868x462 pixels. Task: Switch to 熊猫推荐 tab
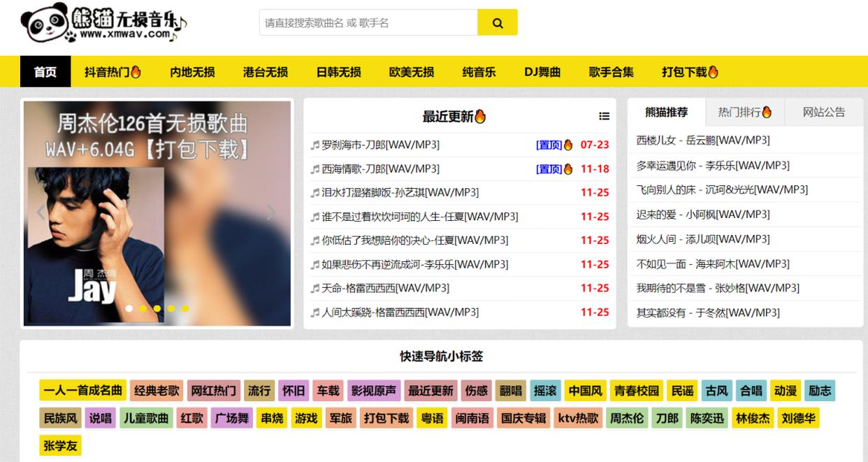tap(666, 113)
